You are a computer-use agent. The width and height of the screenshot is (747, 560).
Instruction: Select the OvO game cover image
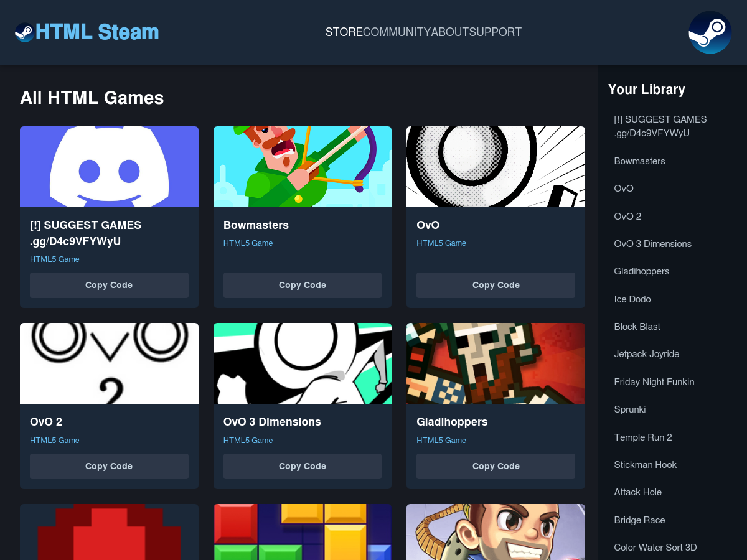[x=496, y=167]
